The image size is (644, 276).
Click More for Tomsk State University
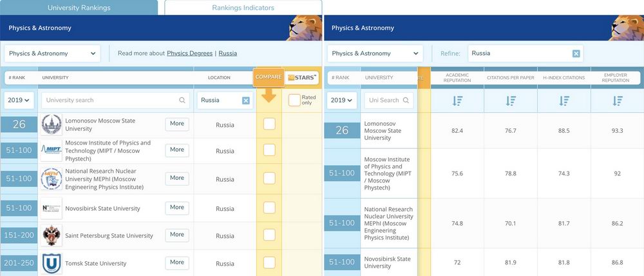click(177, 262)
